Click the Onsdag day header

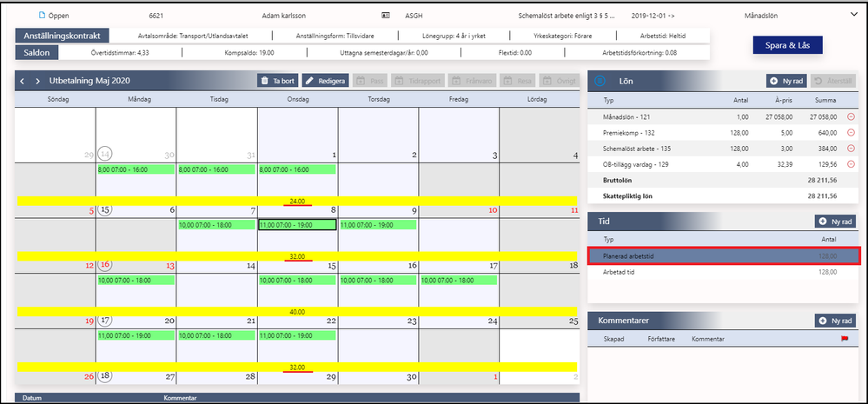(x=298, y=100)
